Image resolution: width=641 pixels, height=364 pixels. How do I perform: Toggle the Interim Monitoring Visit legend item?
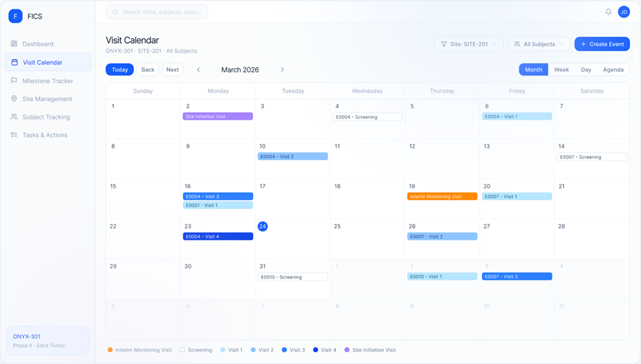tap(140, 350)
